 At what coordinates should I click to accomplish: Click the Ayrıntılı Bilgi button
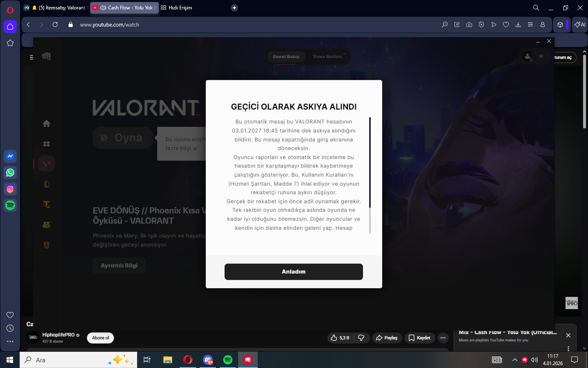(x=119, y=265)
